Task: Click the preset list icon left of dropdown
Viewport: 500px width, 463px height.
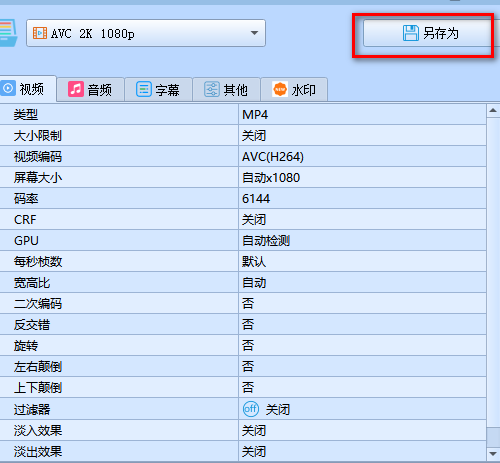Action: (9, 33)
